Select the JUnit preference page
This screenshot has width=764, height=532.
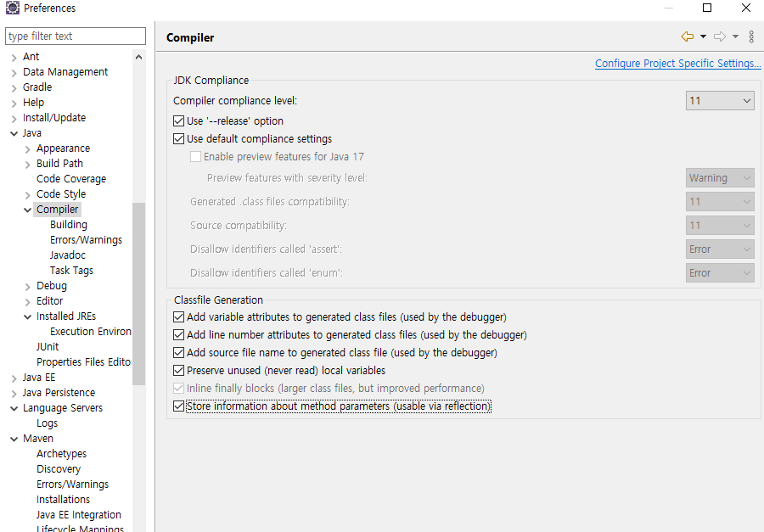click(x=48, y=347)
